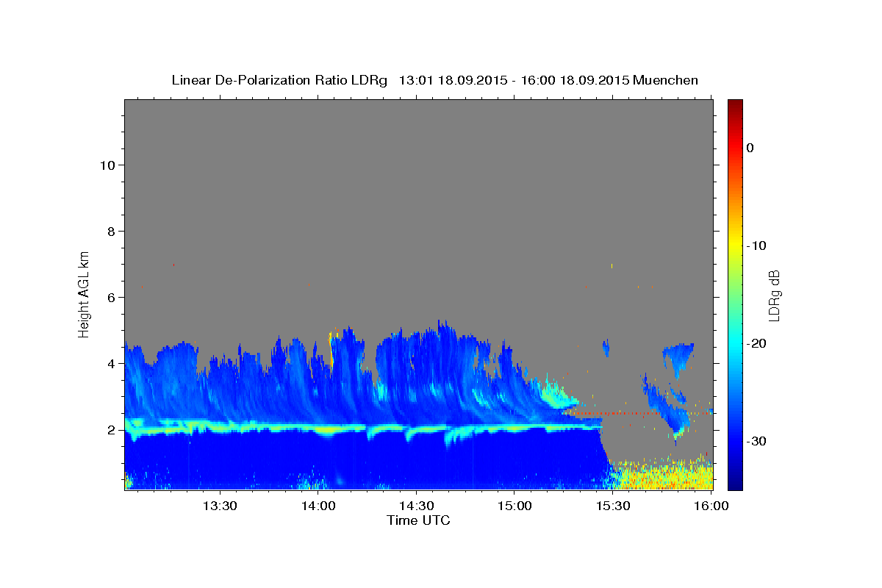The width and height of the screenshot is (882, 588).
Task: Click the 16:00 time tick label
Action: [x=710, y=506]
